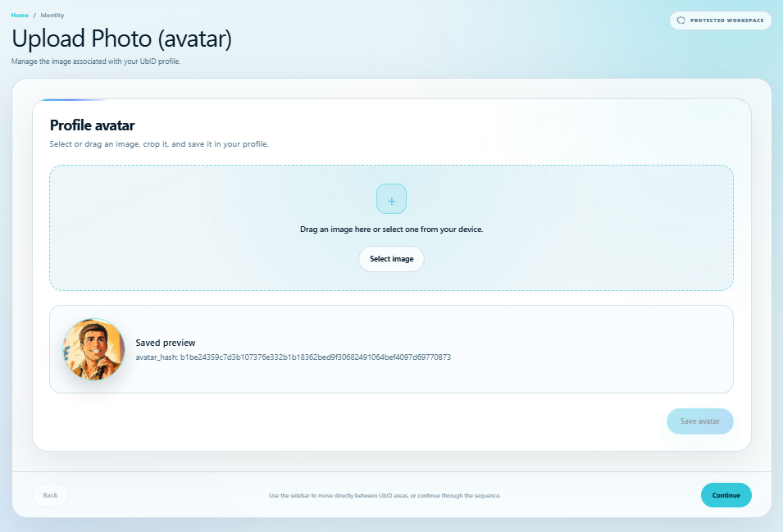Continue to the next step
The image size is (783, 532).
726,495
